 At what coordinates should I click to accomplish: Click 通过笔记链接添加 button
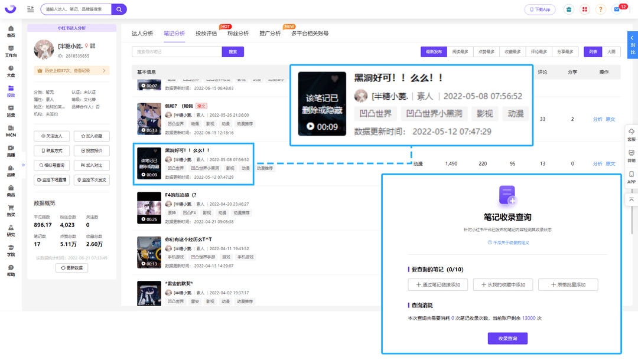(438, 285)
